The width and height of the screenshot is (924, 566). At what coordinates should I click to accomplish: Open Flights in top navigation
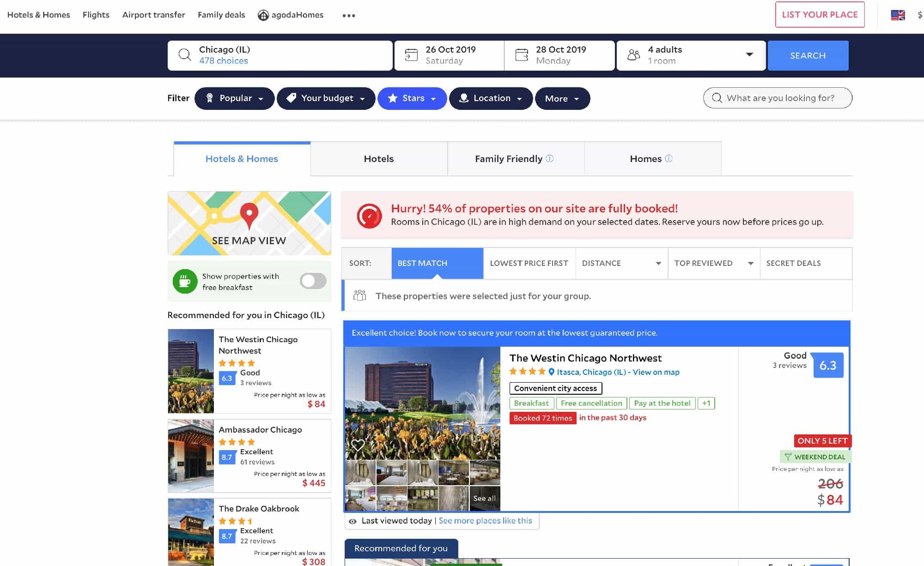pyautogui.click(x=96, y=15)
